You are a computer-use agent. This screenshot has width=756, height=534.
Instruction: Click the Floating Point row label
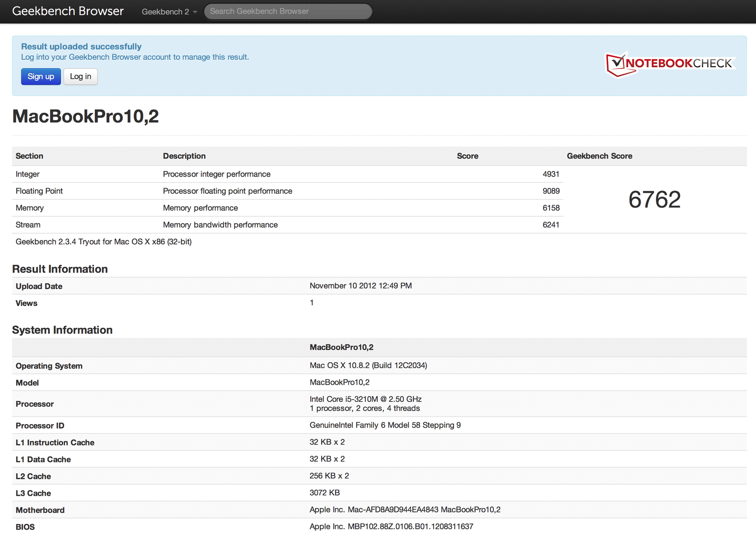point(39,191)
